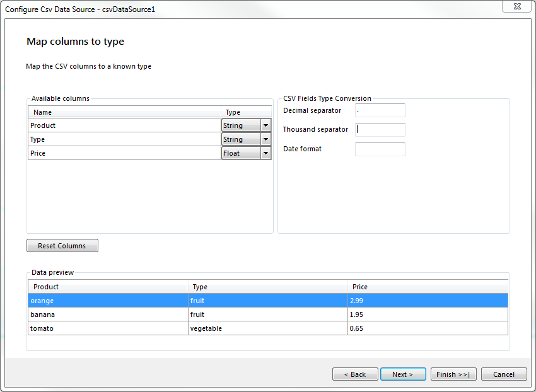536x392 pixels.
Task: Open the type dropdown for the Product column
Action: pyautogui.click(x=266, y=125)
